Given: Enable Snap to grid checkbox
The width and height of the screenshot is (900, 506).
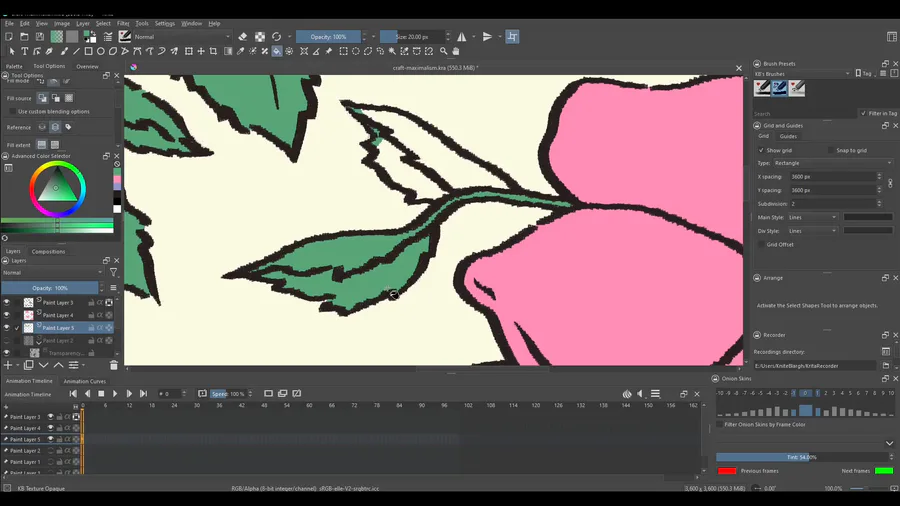Looking at the screenshot, I should [831, 150].
